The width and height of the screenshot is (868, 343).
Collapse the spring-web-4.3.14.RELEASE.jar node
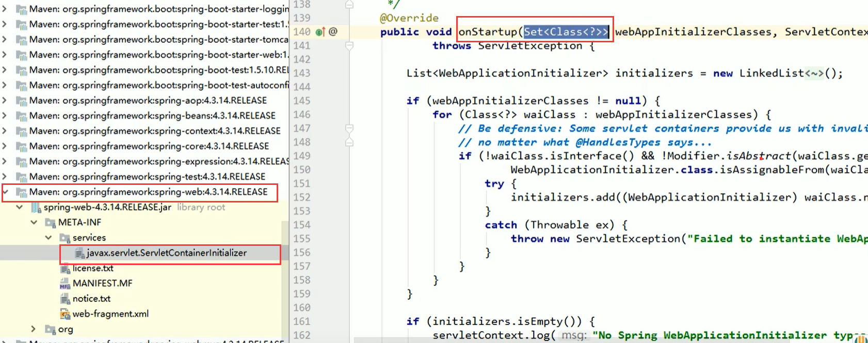point(20,207)
